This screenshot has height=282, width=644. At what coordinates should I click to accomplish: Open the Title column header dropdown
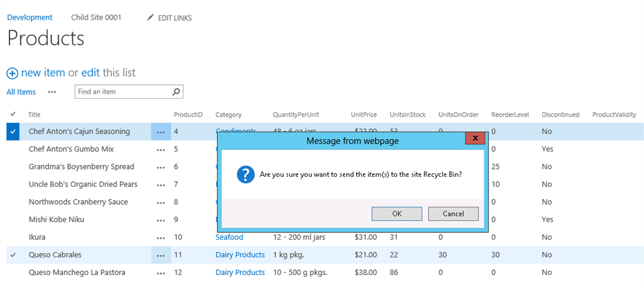pyautogui.click(x=35, y=115)
